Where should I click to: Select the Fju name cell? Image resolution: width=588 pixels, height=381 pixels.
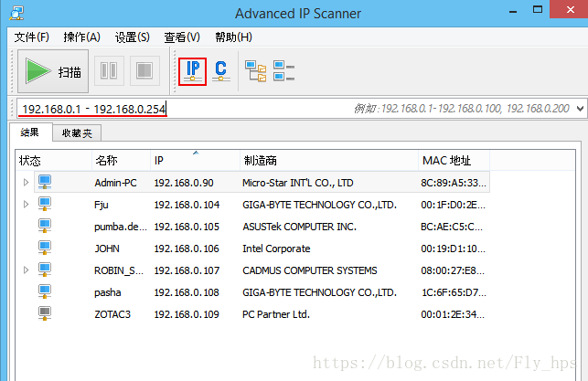(x=102, y=205)
